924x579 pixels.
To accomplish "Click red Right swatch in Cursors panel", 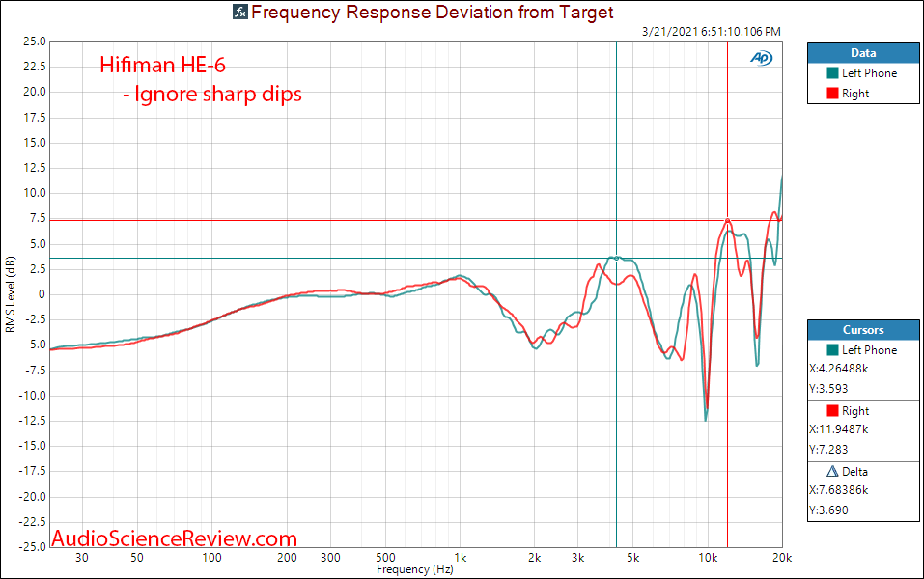I will (832, 410).
